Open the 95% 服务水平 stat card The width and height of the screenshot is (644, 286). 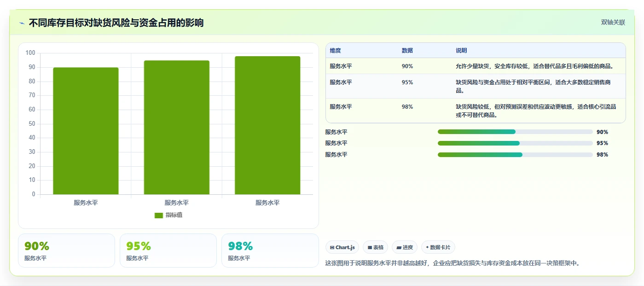point(168,251)
